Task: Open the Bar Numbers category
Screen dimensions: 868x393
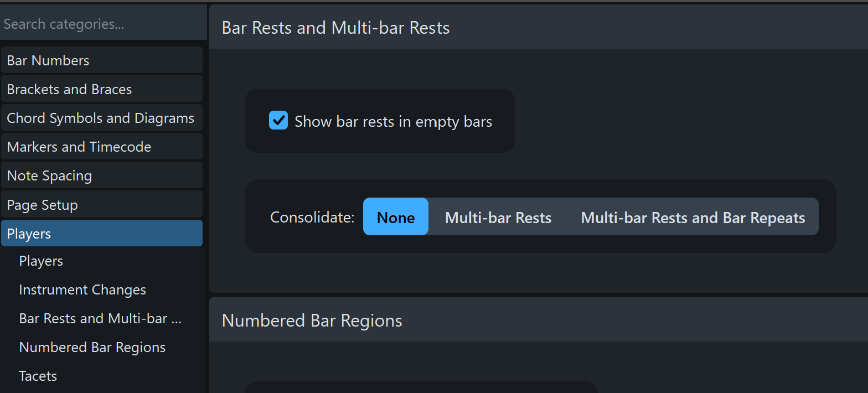Action: (x=102, y=60)
